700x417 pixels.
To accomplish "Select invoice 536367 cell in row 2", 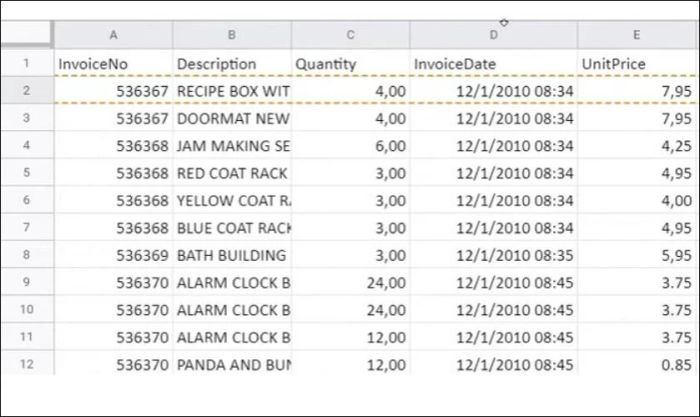I will click(x=113, y=91).
